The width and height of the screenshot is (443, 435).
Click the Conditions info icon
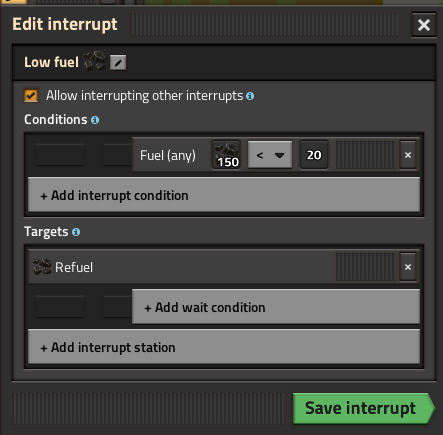(x=95, y=120)
